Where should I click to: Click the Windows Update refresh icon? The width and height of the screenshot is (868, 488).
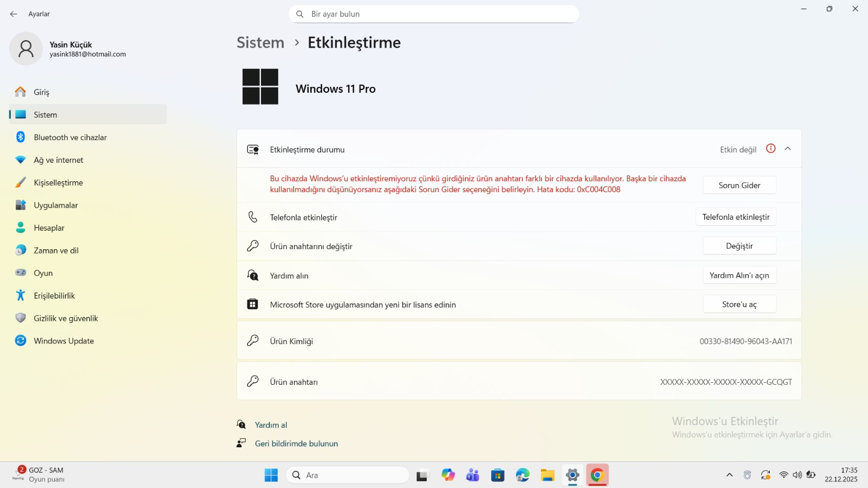(21, 341)
